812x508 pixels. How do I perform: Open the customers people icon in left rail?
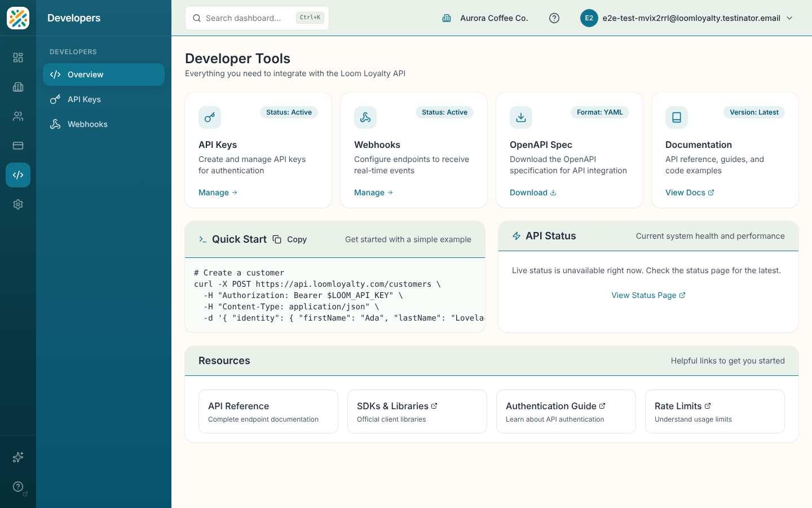[x=18, y=116]
